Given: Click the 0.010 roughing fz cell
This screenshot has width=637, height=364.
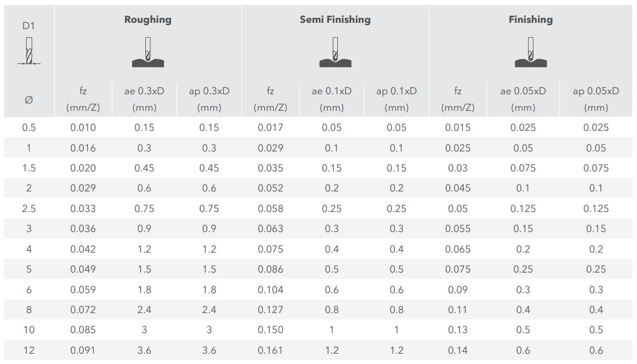Looking at the screenshot, I should pos(83,127).
